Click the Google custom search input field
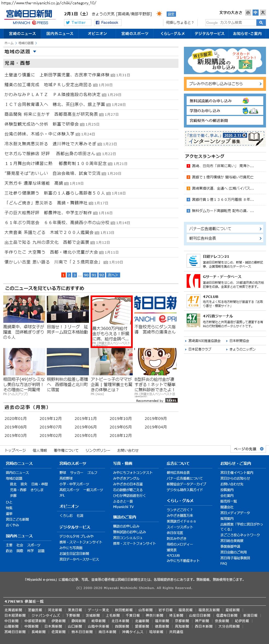 pyautogui.click(x=231, y=22)
